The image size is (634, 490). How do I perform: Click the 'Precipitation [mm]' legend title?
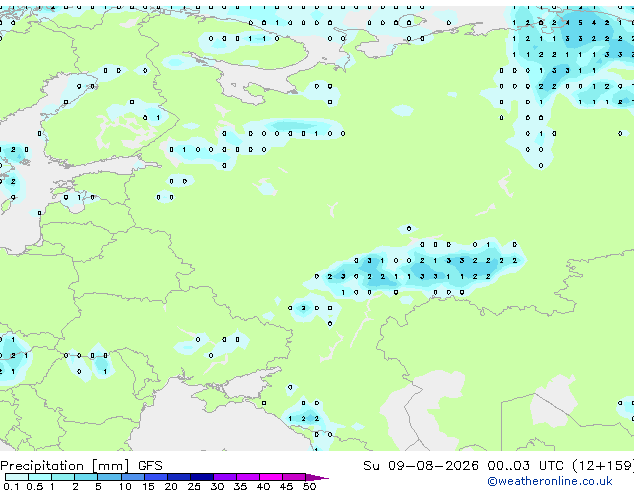65,466
